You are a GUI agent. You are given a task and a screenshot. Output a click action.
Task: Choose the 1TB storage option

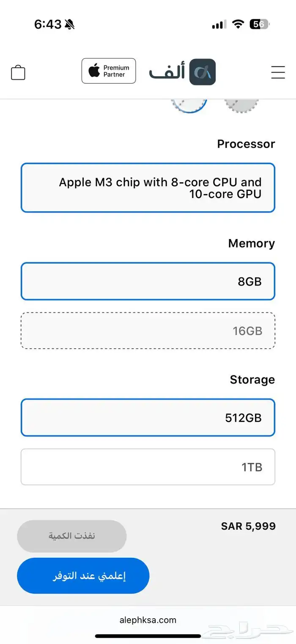click(x=148, y=467)
